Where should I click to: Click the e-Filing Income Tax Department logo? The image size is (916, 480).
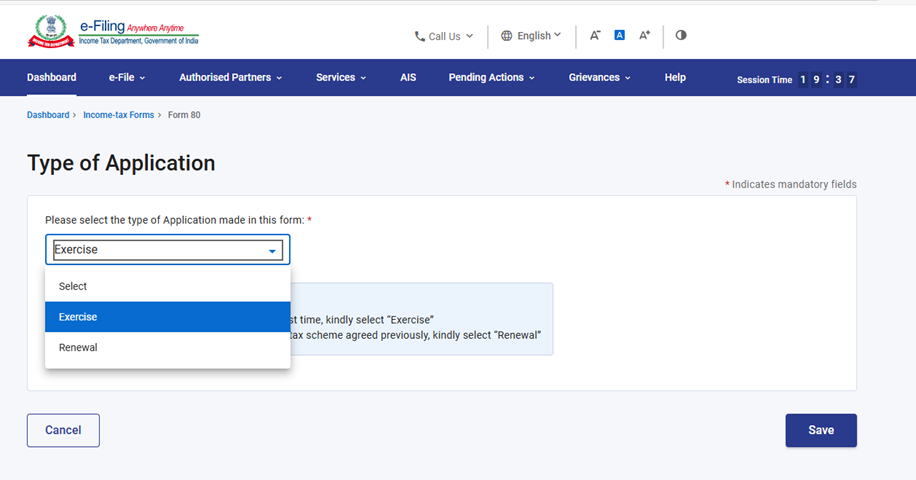[113, 33]
